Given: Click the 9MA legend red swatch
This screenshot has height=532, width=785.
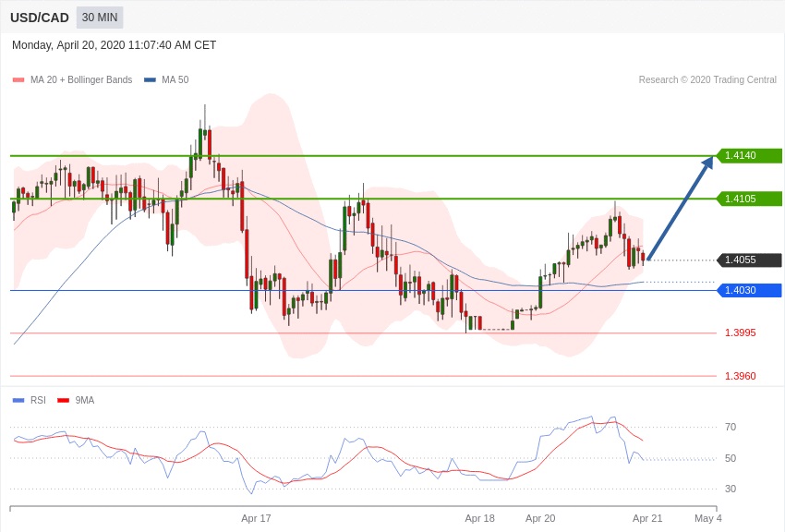Looking at the screenshot, I should tap(63, 400).
